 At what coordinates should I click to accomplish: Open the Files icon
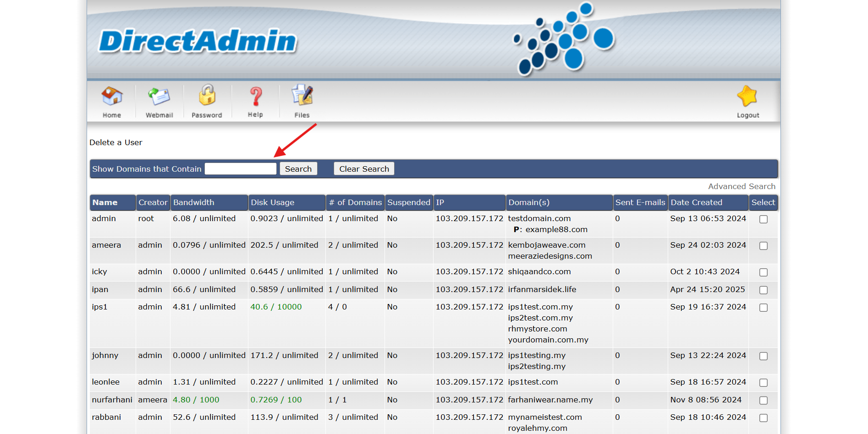point(302,102)
